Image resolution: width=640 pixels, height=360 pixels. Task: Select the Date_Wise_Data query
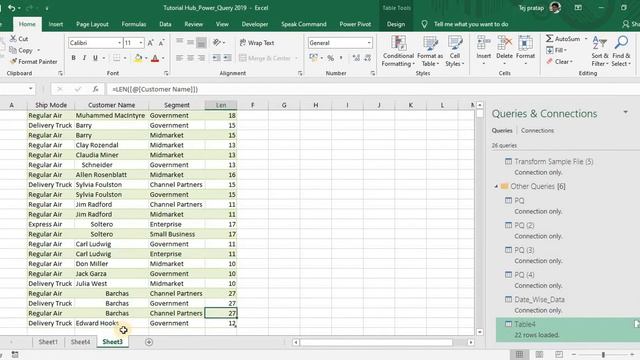point(539,300)
